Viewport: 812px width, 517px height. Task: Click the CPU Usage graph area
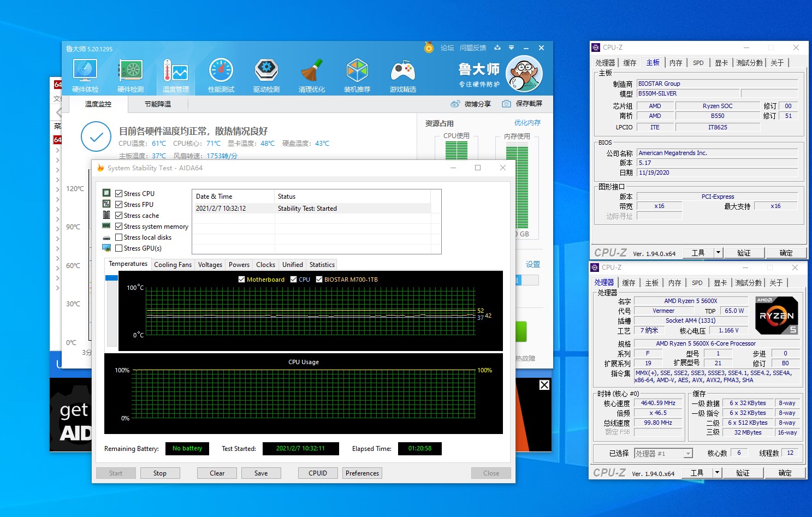[304, 394]
